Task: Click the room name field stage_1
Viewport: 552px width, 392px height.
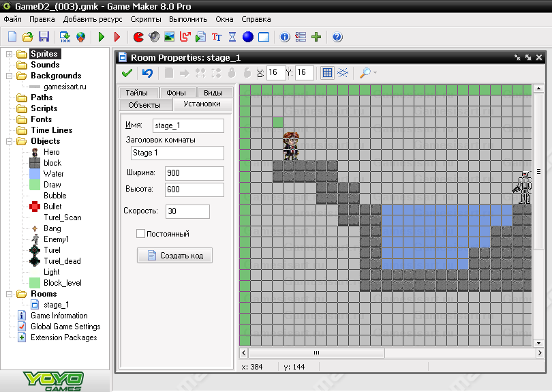Action: click(188, 125)
